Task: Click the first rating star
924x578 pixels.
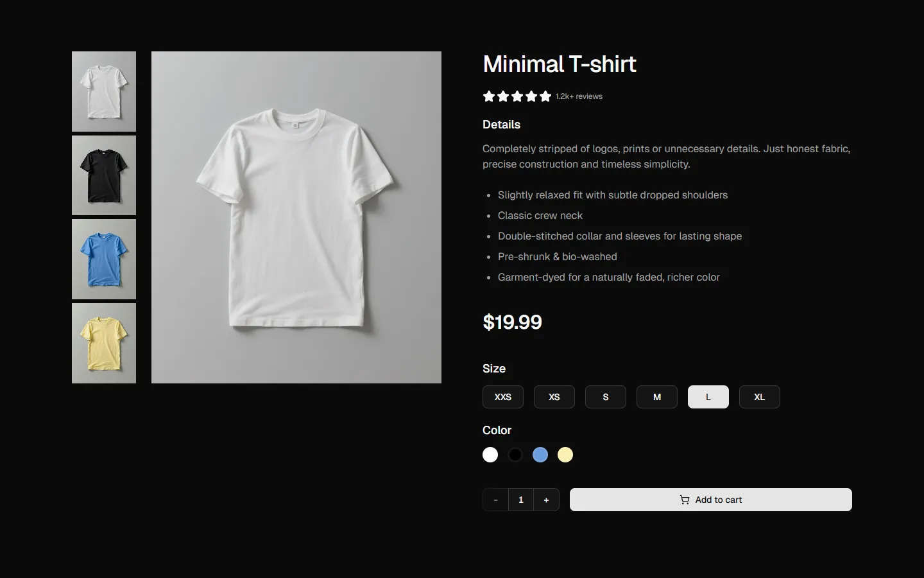Action: 488,96
